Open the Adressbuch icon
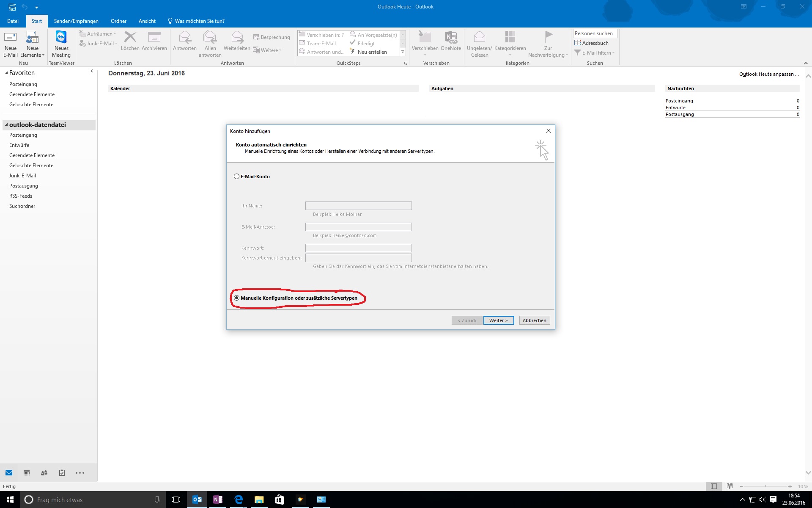 coord(578,43)
